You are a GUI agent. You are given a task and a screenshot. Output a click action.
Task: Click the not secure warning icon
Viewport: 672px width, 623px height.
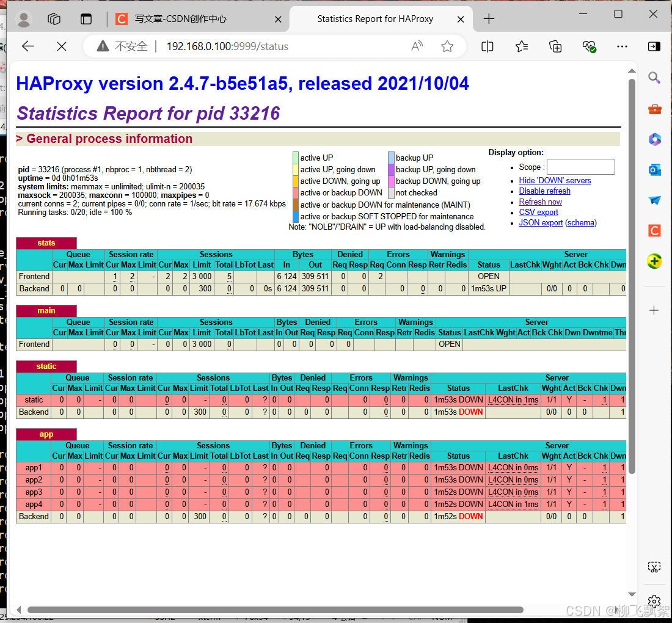(x=103, y=46)
